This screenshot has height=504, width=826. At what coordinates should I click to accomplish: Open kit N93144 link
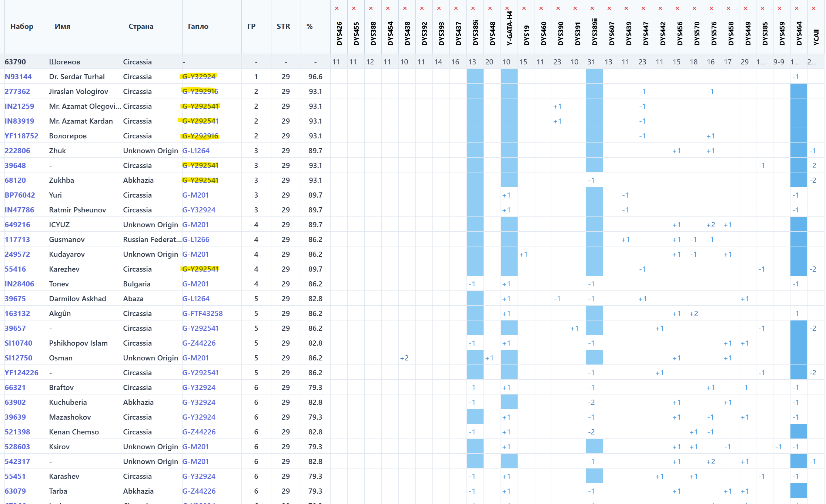[x=18, y=77]
